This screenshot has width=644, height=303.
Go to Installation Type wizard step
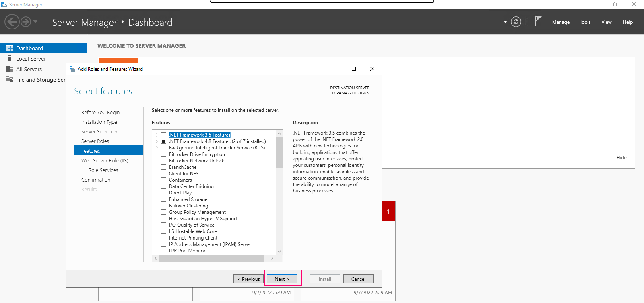(x=99, y=122)
